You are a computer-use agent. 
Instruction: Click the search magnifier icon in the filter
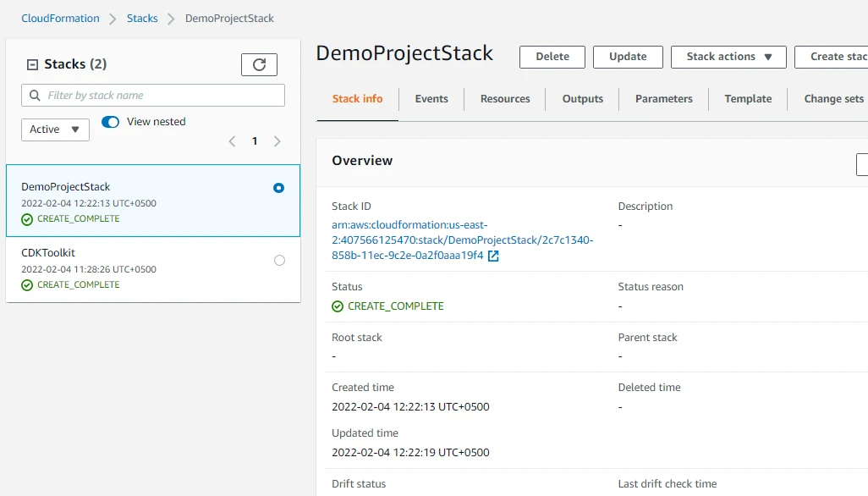click(35, 96)
